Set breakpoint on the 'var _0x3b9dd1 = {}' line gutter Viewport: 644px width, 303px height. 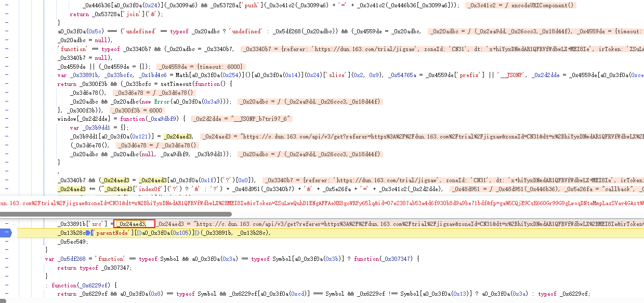point(6,128)
